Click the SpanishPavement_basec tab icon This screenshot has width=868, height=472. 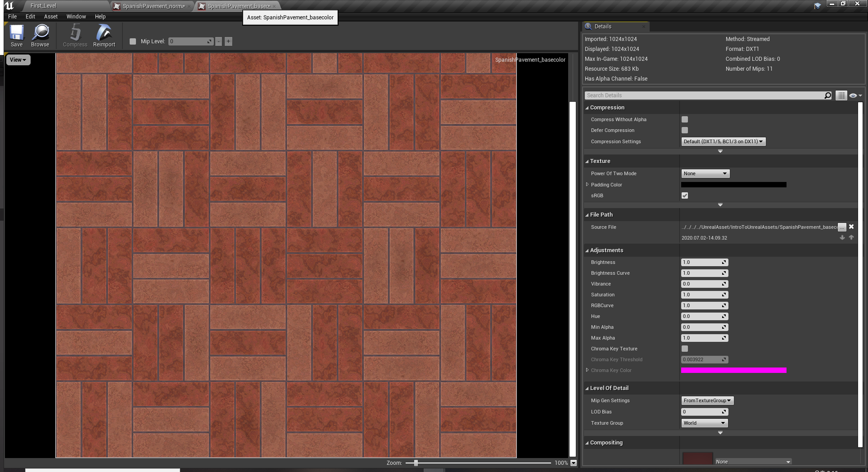[x=202, y=6]
